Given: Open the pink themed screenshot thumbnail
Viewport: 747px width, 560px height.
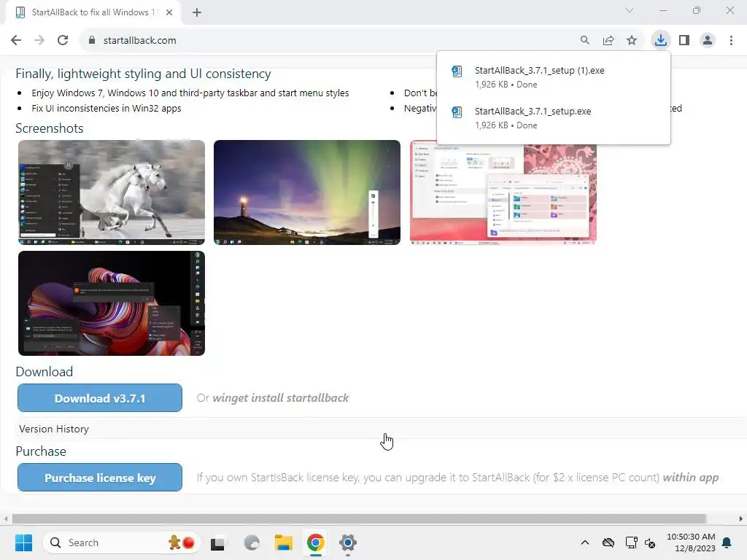Looking at the screenshot, I should (503, 194).
